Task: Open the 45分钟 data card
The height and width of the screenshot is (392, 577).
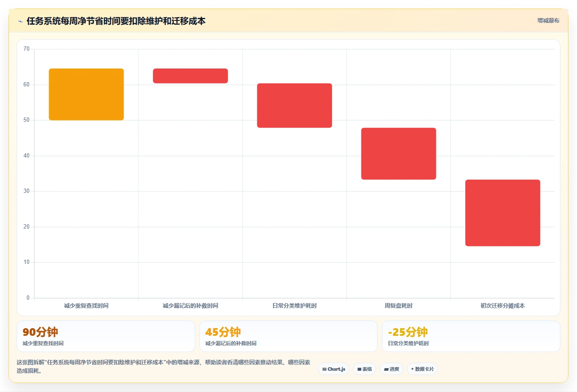Action: tap(288, 336)
